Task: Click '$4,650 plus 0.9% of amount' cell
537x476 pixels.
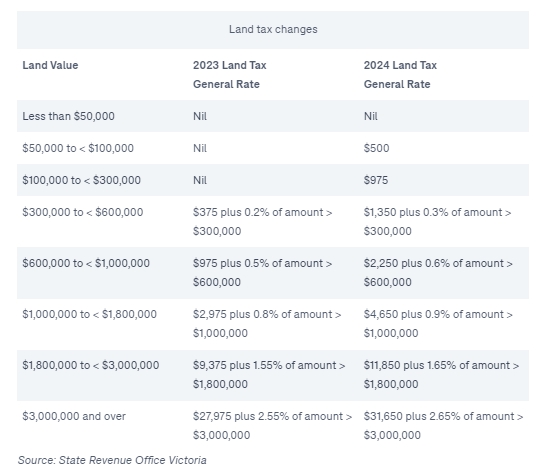Action: pos(438,324)
